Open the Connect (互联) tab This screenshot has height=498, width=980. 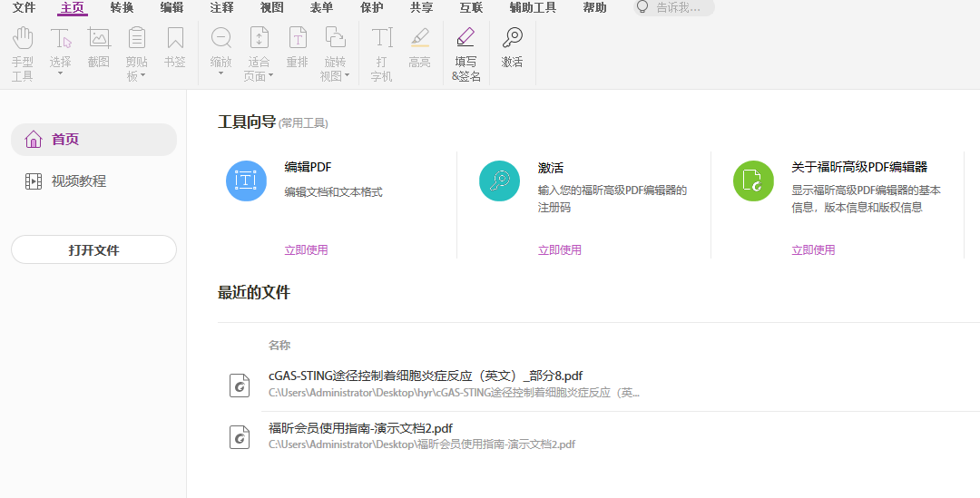pos(471,8)
